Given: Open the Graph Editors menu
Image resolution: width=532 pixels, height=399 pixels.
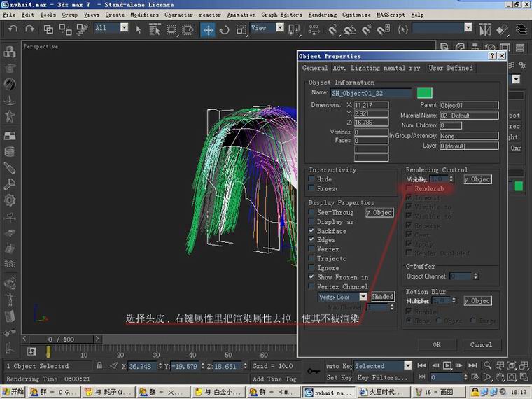Looking at the screenshot, I should point(281,15).
